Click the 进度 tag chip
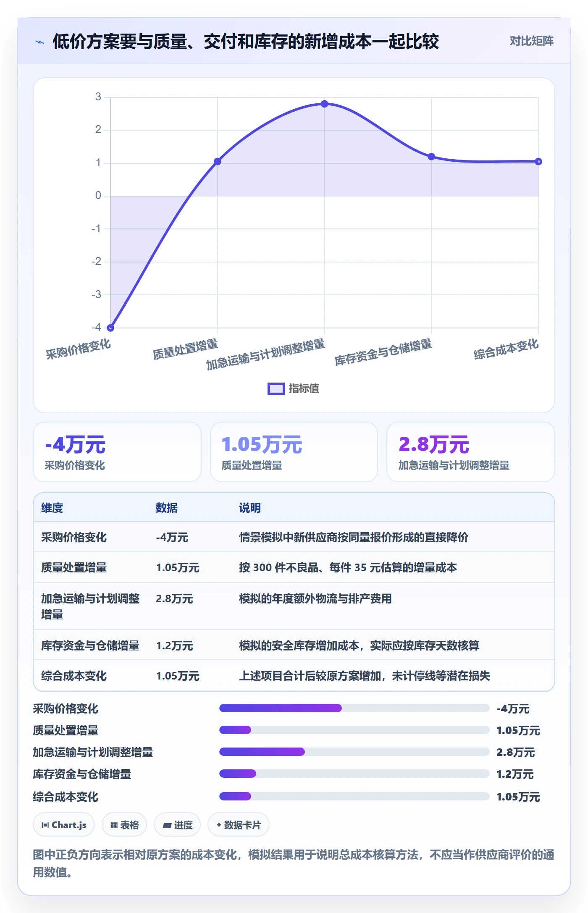 coord(177,825)
